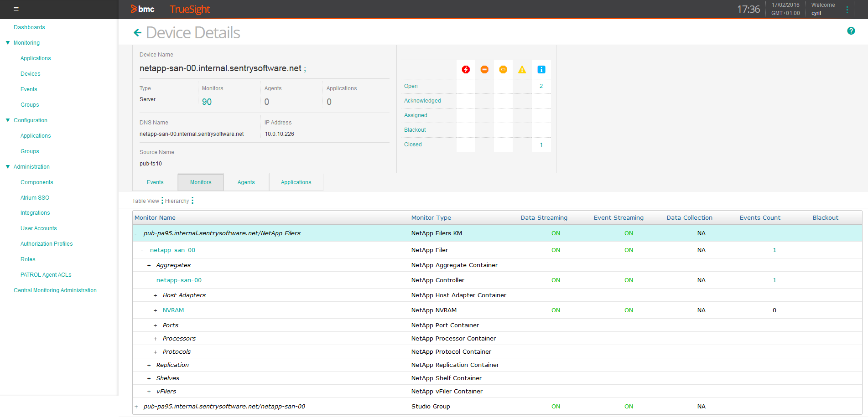This screenshot has height=418, width=868.
Task: Expand the Replication row
Action: click(149, 365)
